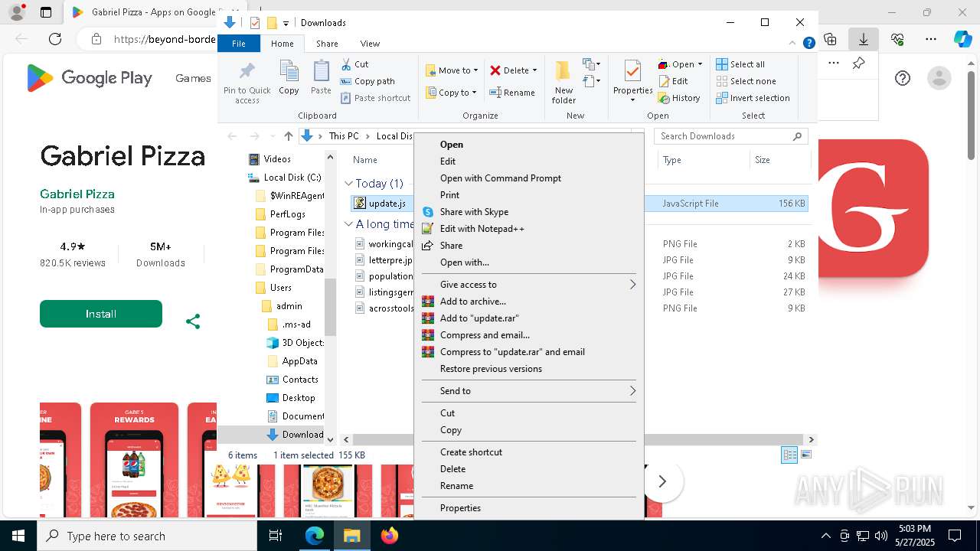The height and width of the screenshot is (551, 980).
Task: Click taskbar Type here to search box
Action: (147, 536)
